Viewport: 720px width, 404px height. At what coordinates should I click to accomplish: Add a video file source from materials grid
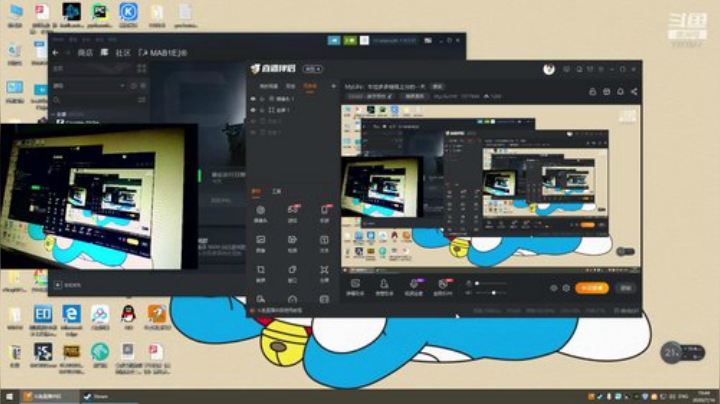(292, 244)
